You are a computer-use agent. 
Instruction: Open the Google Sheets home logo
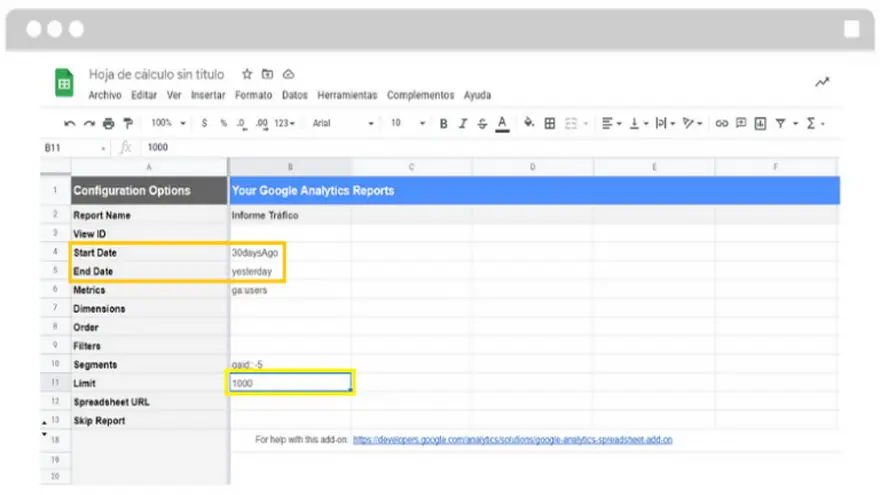pyautogui.click(x=64, y=82)
